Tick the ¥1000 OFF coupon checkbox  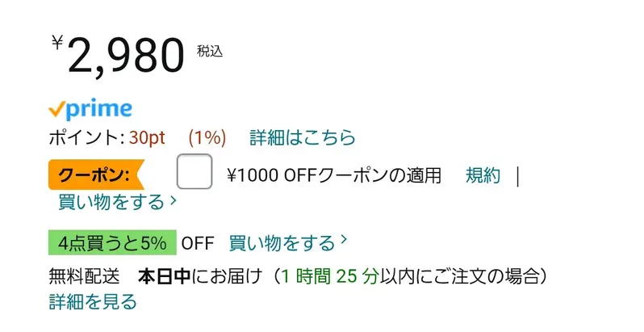coord(194,172)
